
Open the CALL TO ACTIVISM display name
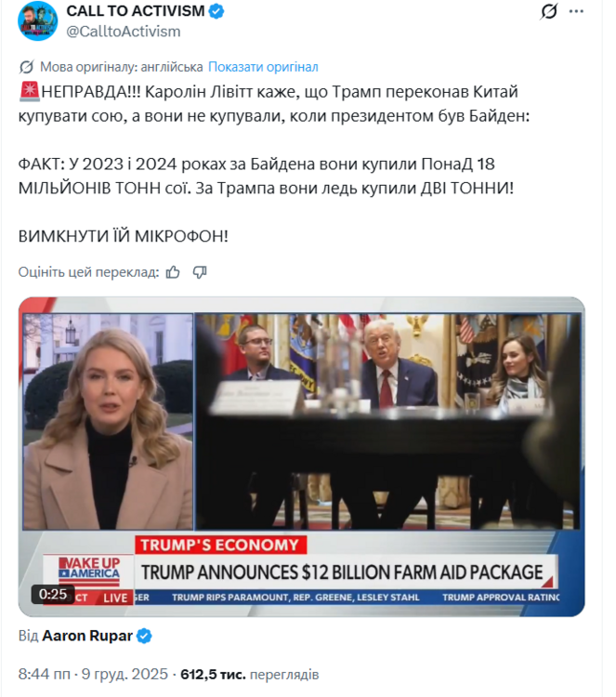pos(136,10)
